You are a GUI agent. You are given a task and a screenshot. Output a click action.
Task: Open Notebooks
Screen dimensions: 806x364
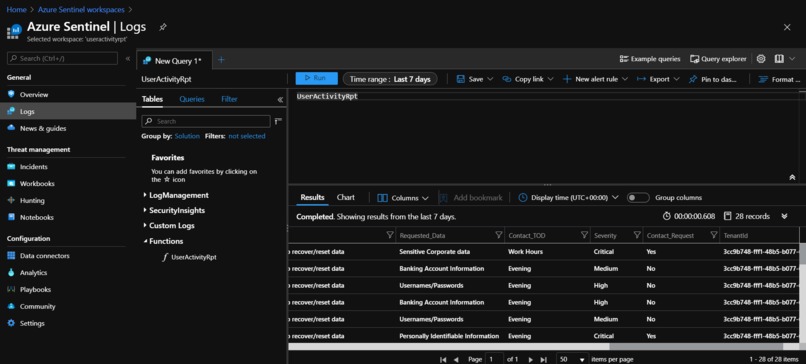click(36, 217)
